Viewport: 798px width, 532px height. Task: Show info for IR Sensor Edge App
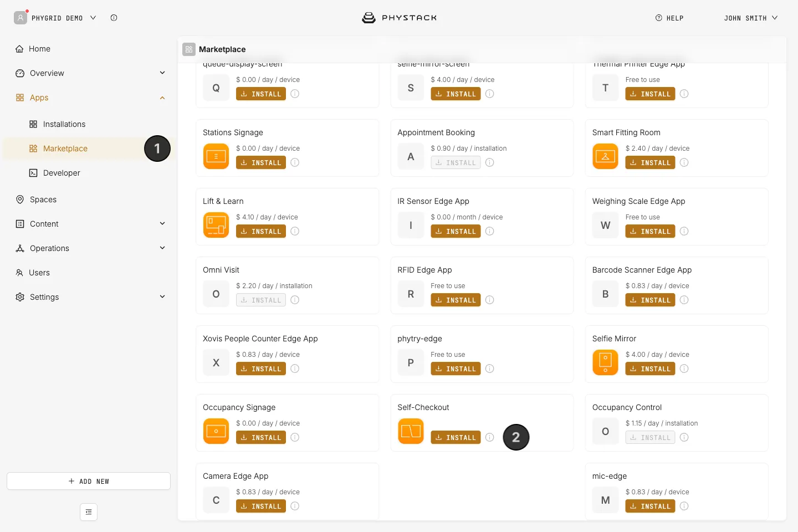[490, 231]
